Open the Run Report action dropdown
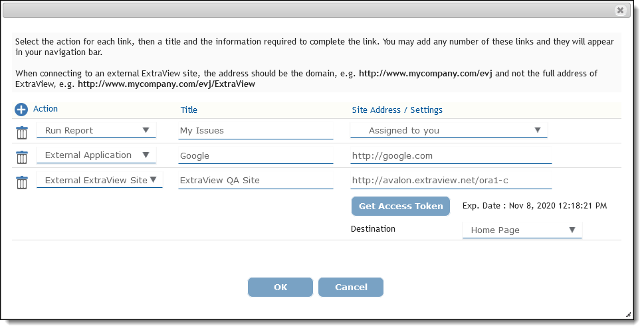The width and height of the screenshot is (644, 330). click(x=96, y=131)
